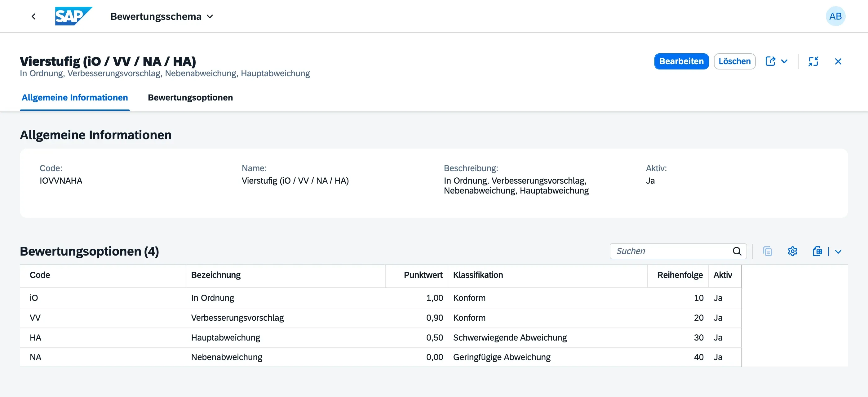This screenshot has width=868, height=397.
Task: Switch to Bewertungsoptionen tab
Action: click(190, 97)
